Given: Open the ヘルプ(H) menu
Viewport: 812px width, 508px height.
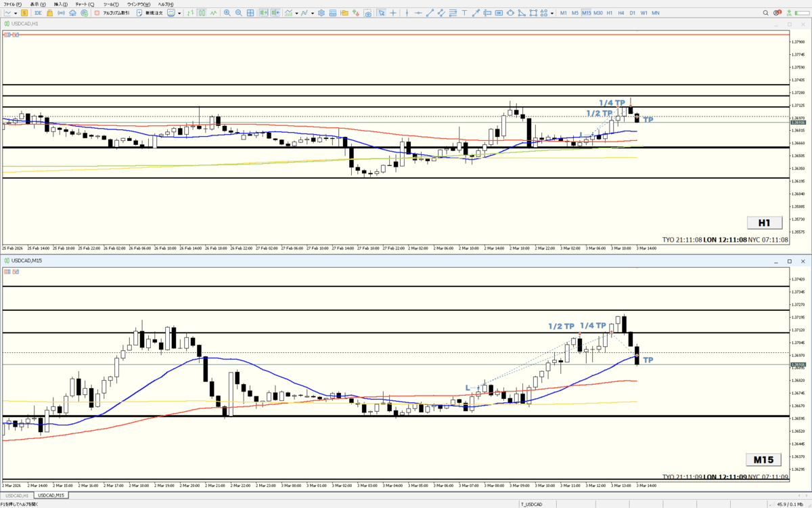Looking at the screenshot, I should click(x=166, y=4).
